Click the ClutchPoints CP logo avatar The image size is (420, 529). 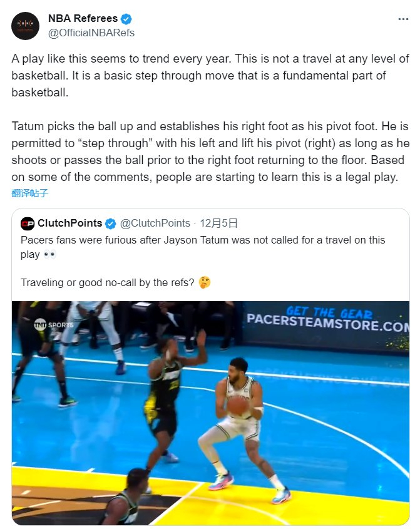[28, 223]
